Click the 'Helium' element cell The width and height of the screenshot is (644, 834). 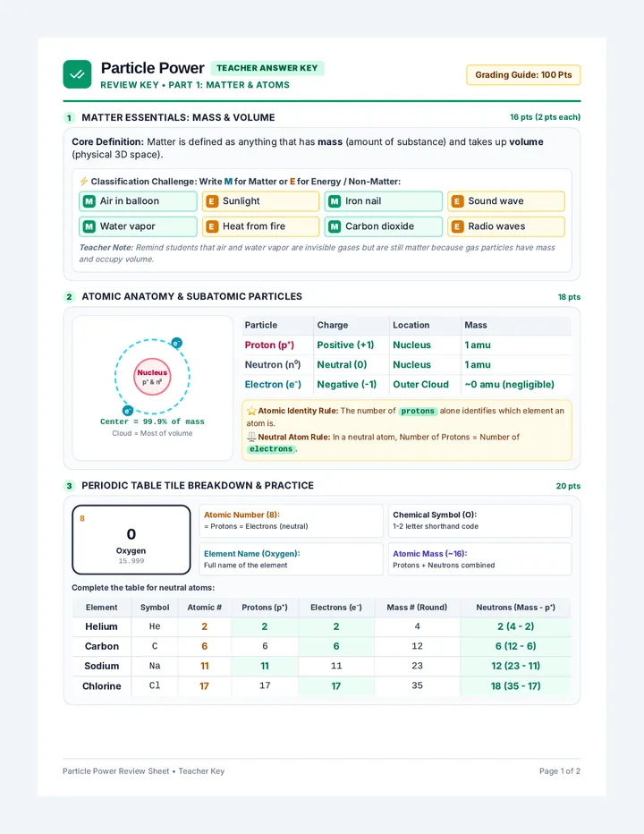pos(101,626)
